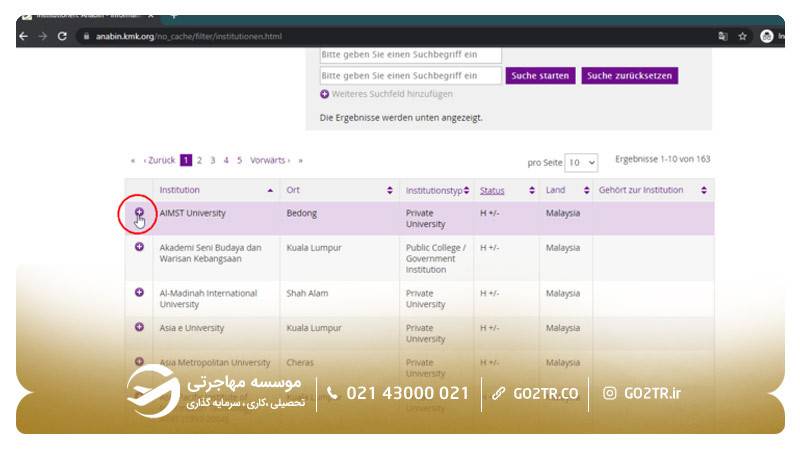800x450 pixels.
Task: Bookmark page with star icon
Action: 743,36
